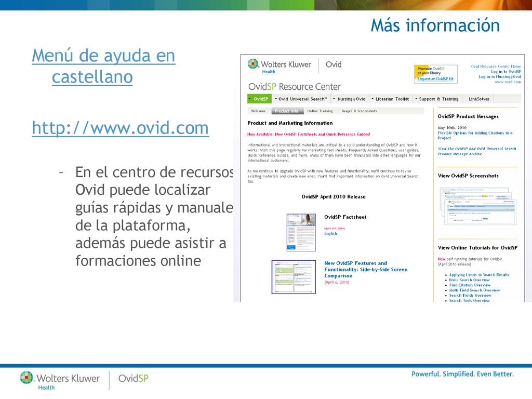Click the Product and Marketing Information heading
This screenshot has height=399, width=532.
pos(290,123)
